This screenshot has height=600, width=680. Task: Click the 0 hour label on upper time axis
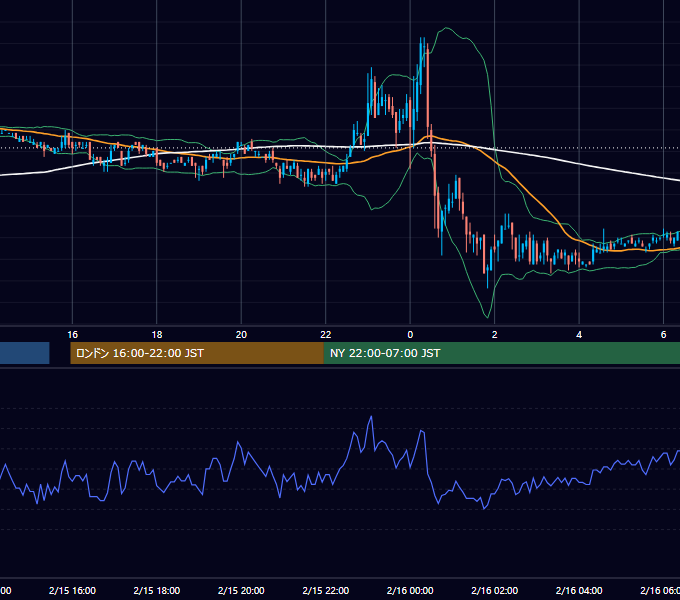coord(410,335)
